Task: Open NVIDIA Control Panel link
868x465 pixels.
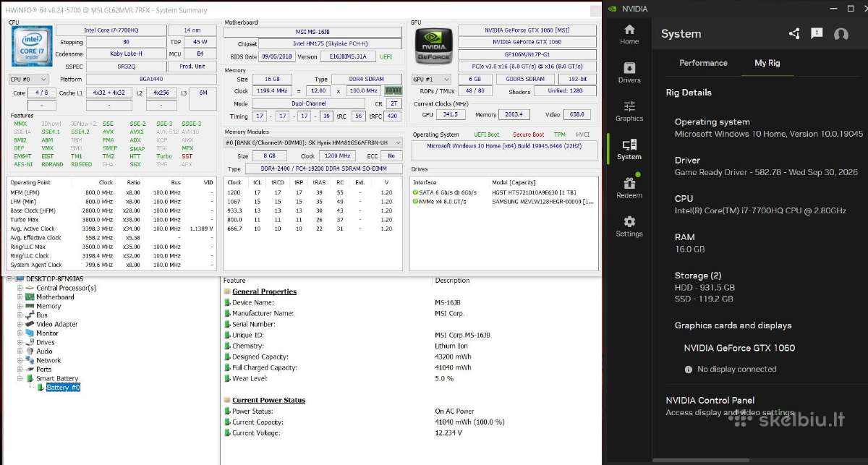Action: (710, 400)
